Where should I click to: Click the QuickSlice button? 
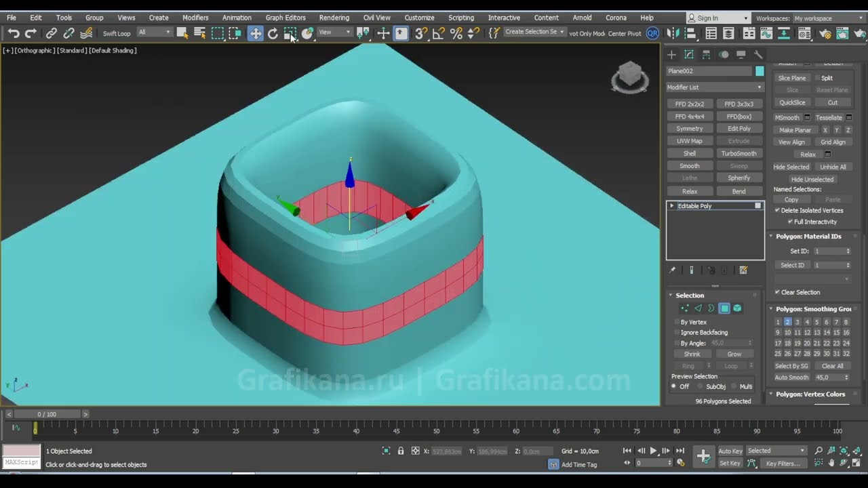pyautogui.click(x=792, y=103)
